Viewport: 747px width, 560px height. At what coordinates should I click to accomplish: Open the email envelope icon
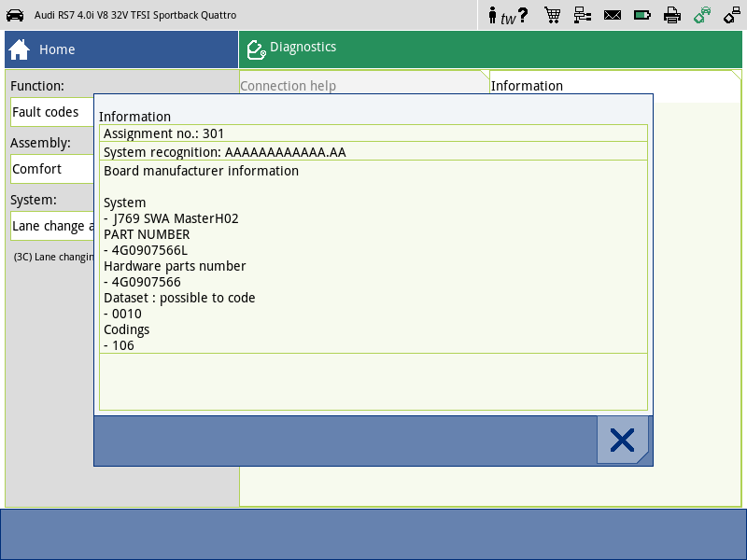coord(613,15)
